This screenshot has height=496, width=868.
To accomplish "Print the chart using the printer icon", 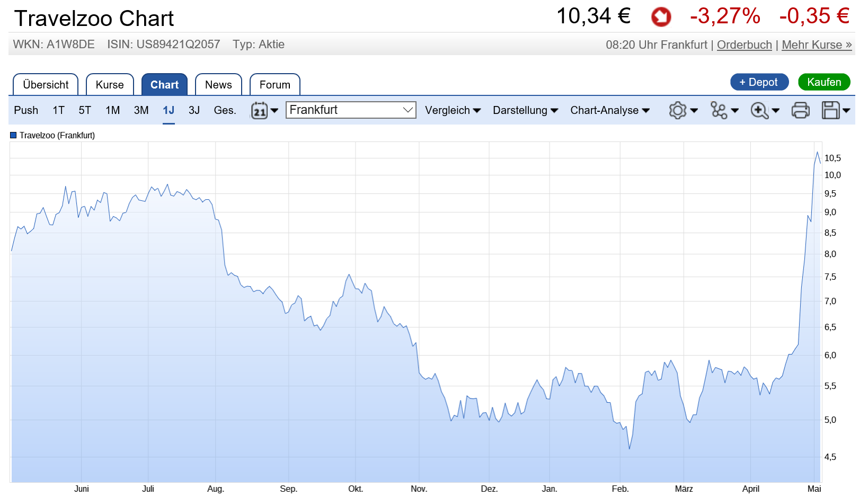I will point(800,110).
